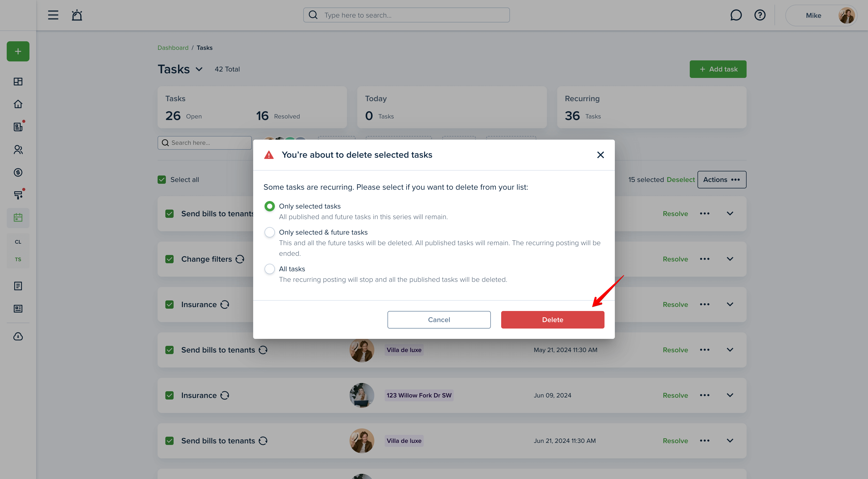Open the dashboard grid icon in sidebar

pos(18,82)
